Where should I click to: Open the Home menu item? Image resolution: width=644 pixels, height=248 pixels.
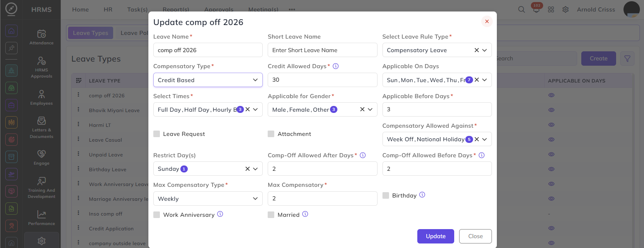[80, 9]
